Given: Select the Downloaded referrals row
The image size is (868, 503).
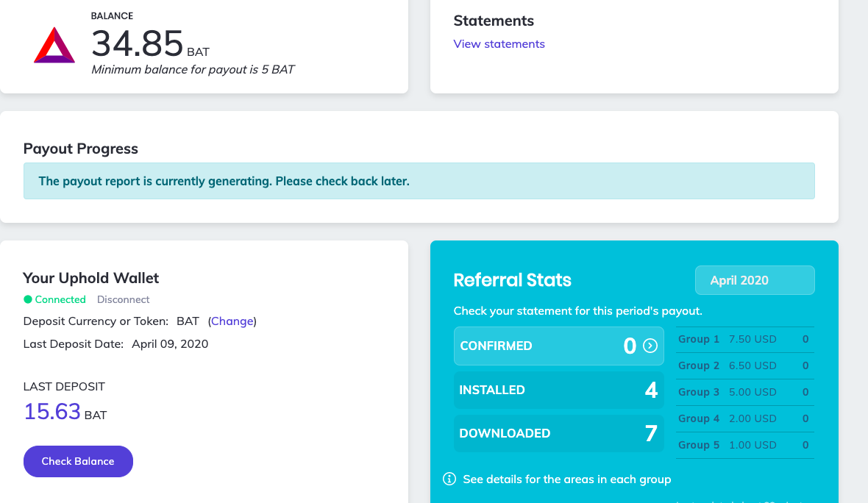Looking at the screenshot, I should coord(558,433).
